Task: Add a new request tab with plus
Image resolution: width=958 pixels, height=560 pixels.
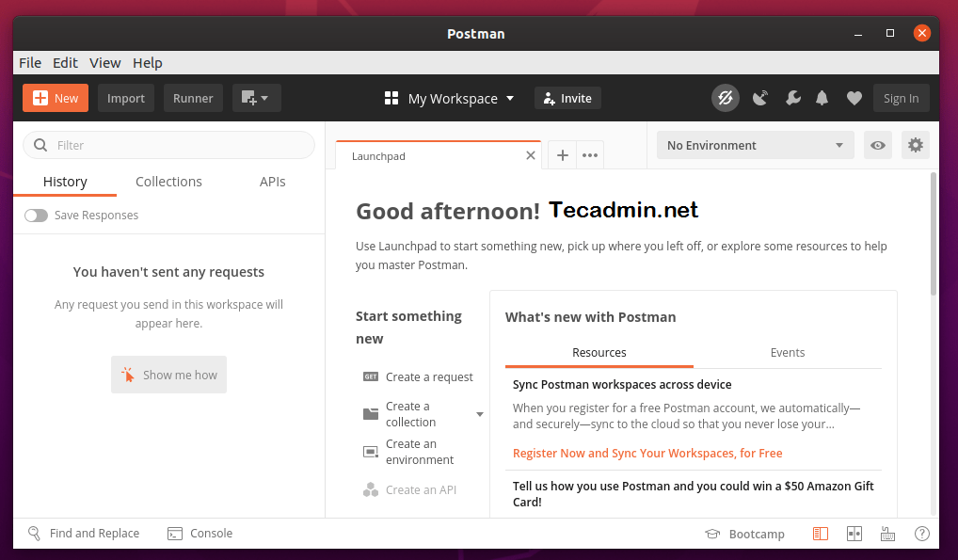Action: tap(563, 155)
